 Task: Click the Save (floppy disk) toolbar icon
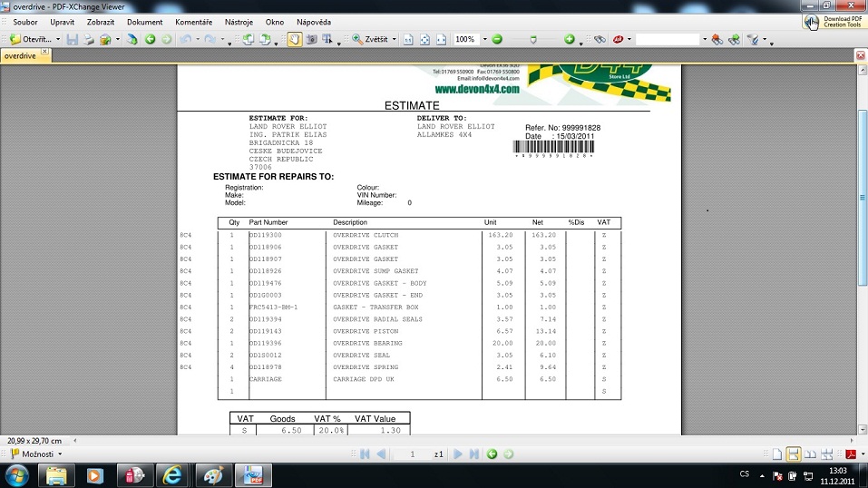coord(73,40)
